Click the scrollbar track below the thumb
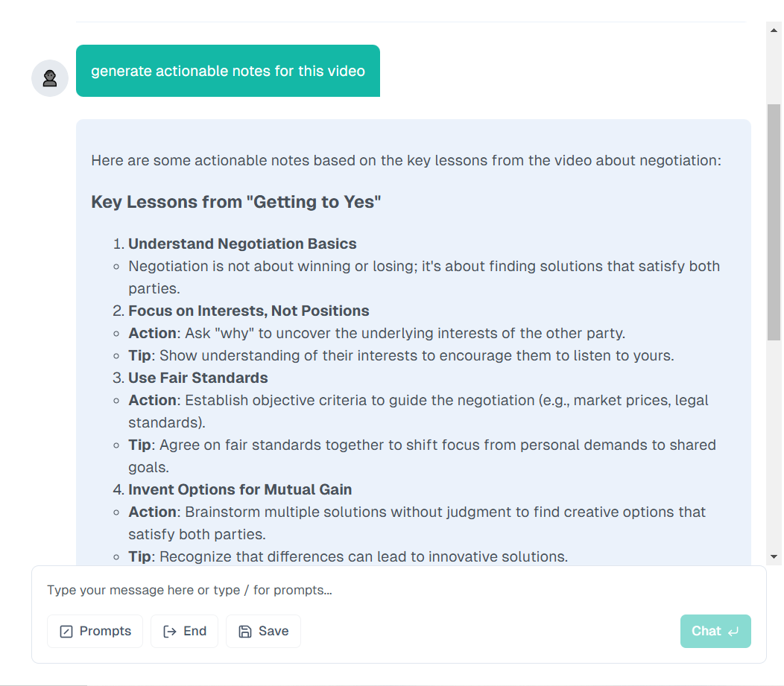Screen dimensions: 784x686 pos(774,445)
